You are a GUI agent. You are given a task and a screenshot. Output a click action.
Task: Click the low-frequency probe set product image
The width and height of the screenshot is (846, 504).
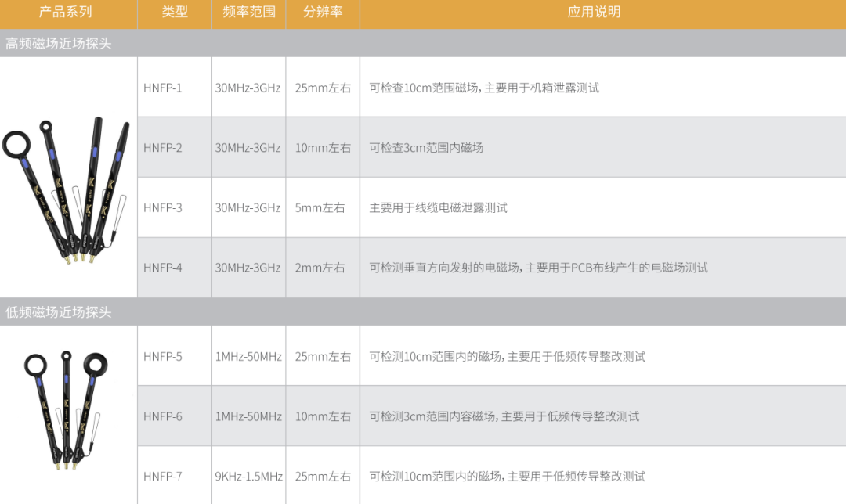[x=67, y=409]
